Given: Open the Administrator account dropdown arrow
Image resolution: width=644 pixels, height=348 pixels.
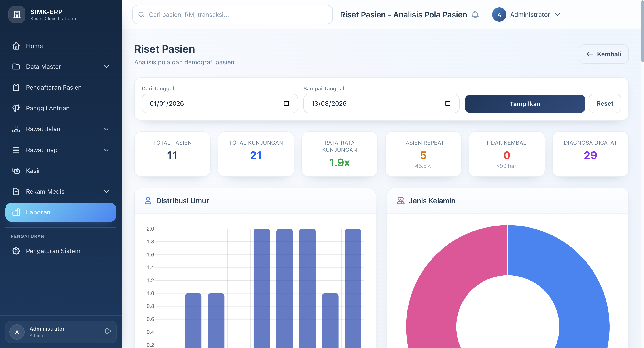Looking at the screenshot, I should pos(557,15).
